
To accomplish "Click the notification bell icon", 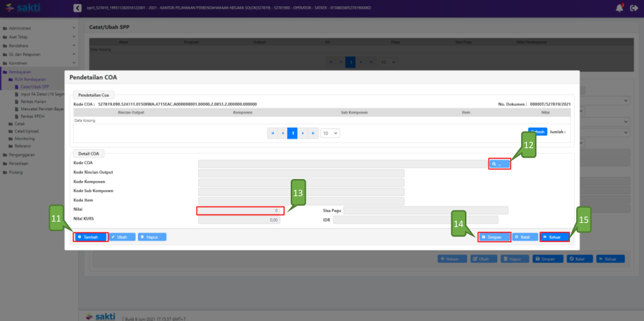I will click(619, 8).
